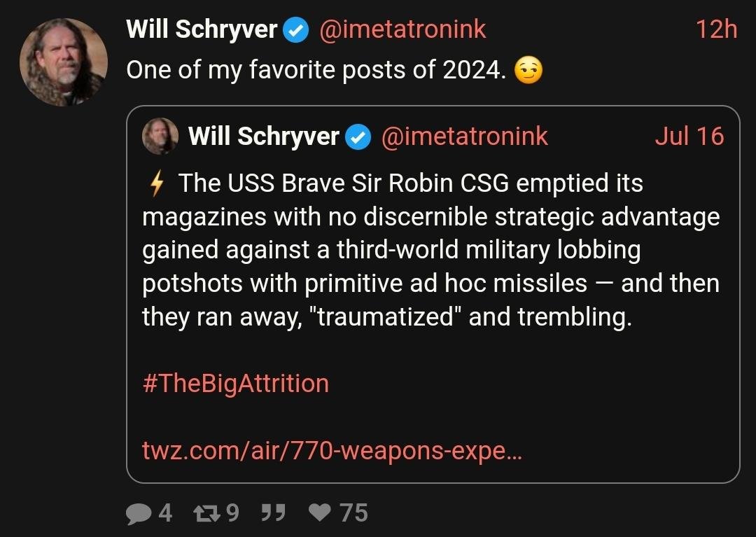Click the top @imetatronink handle

(402, 29)
